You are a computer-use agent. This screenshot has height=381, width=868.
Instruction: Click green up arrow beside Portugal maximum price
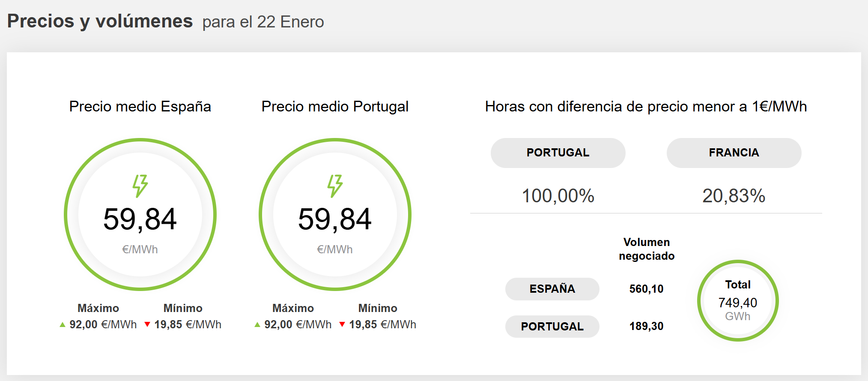[x=257, y=325]
